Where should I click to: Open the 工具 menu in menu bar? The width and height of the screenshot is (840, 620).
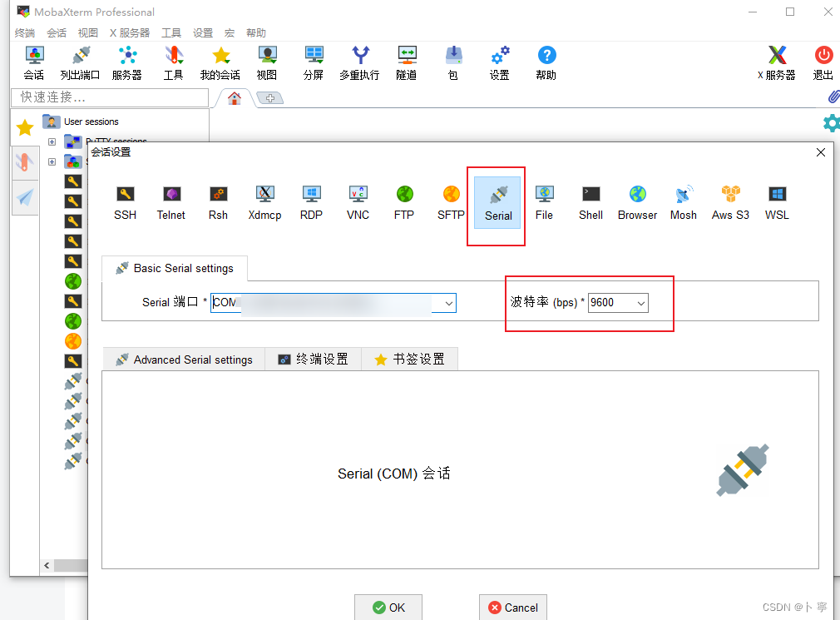pos(171,33)
